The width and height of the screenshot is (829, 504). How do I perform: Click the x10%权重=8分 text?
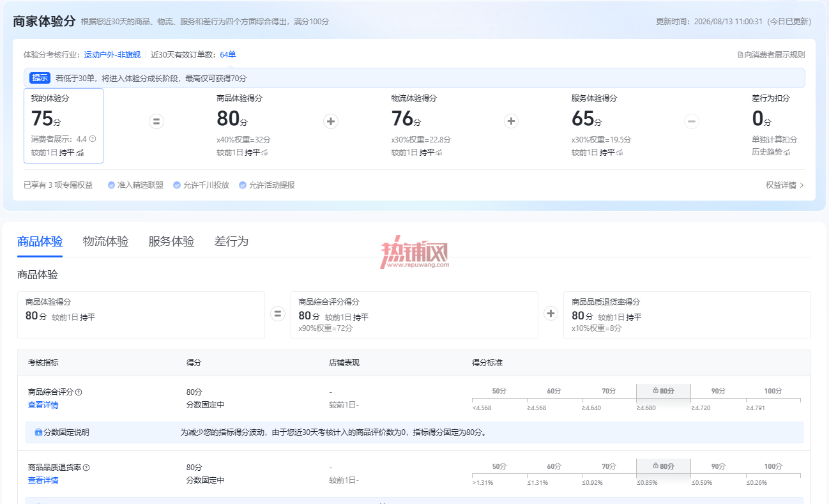(x=597, y=328)
